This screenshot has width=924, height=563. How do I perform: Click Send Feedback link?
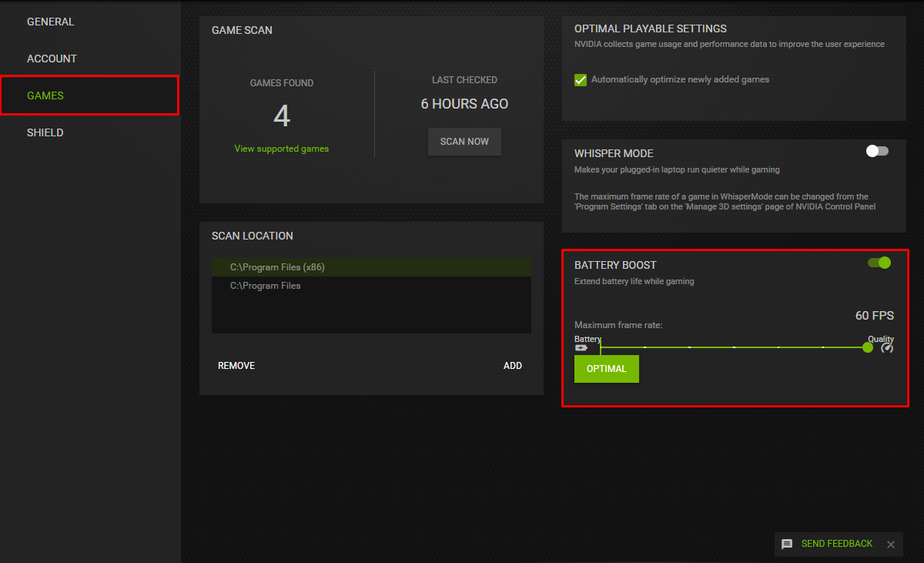(x=837, y=544)
